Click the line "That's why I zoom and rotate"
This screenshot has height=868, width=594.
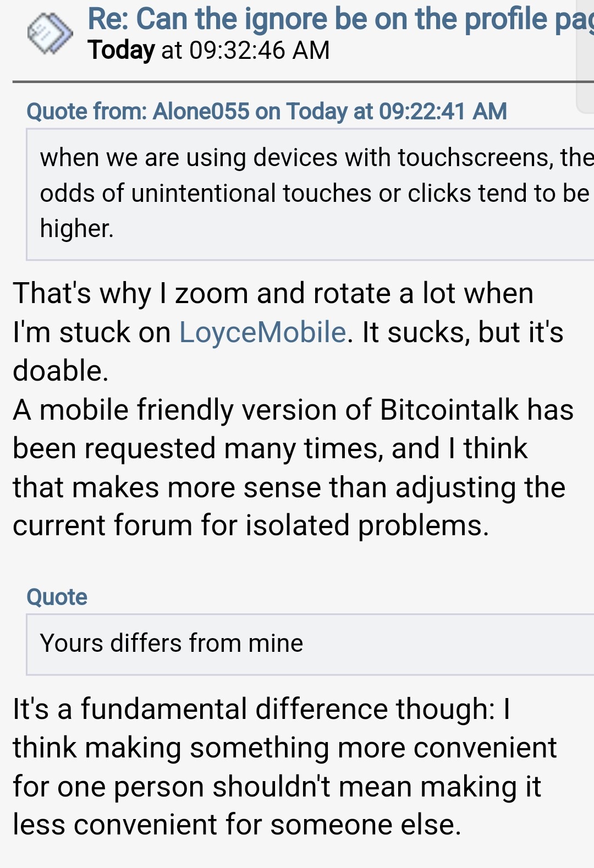point(273,293)
